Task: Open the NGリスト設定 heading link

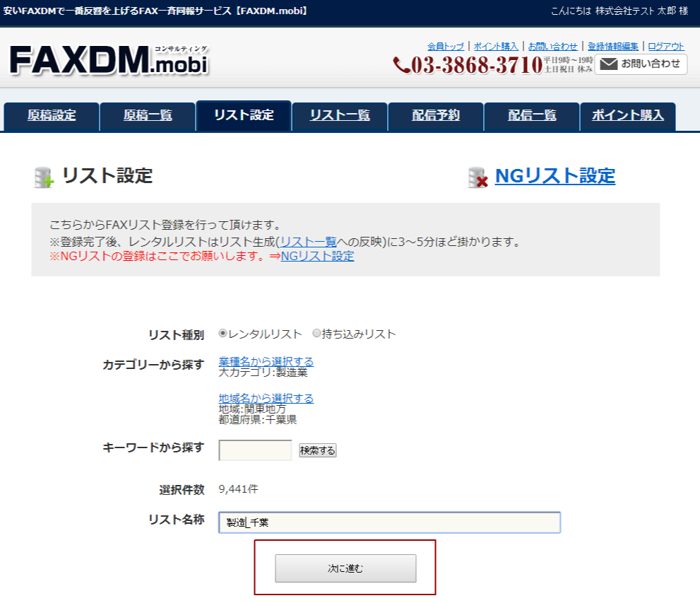Action: (554, 176)
